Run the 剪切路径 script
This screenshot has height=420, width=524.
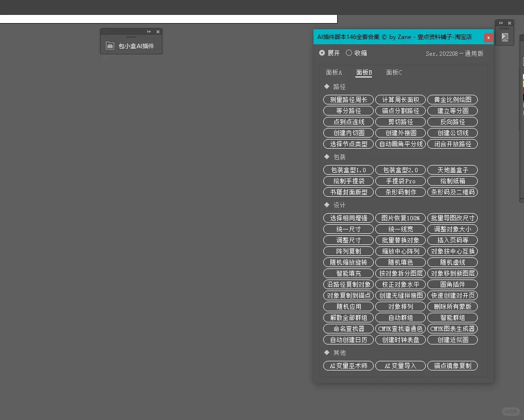[x=400, y=122]
